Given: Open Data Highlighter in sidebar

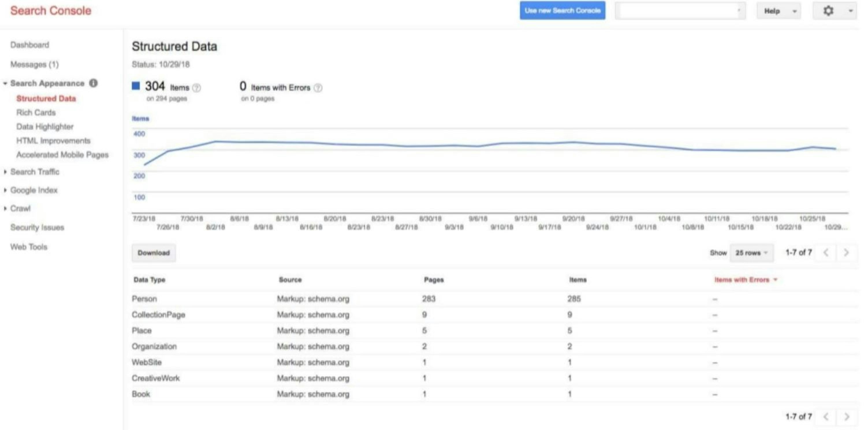Looking at the screenshot, I should pyautogui.click(x=45, y=127).
